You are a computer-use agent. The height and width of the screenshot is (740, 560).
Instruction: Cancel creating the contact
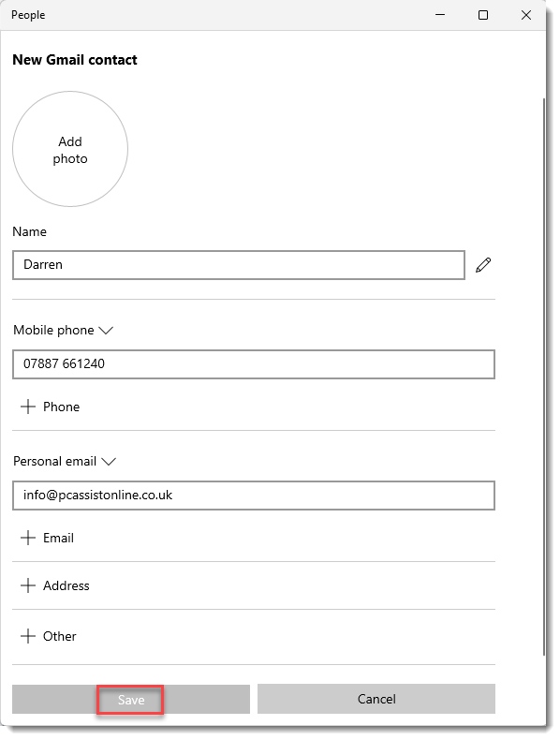coord(376,699)
